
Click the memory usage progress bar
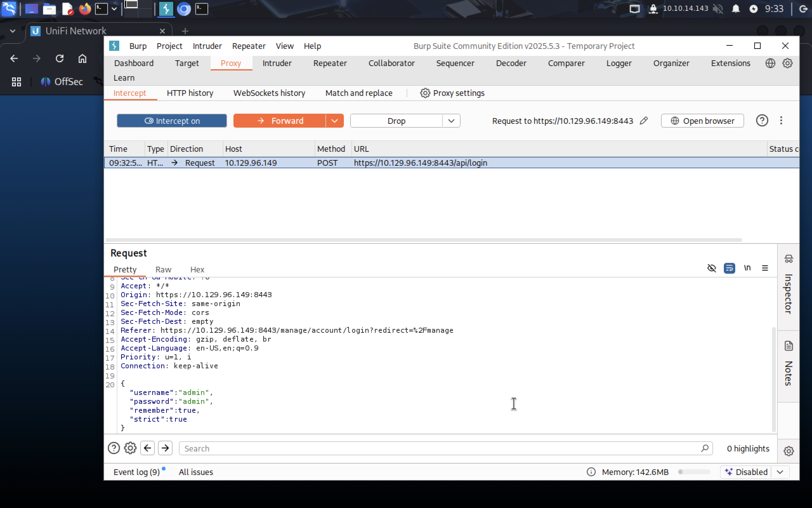click(x=694, y=472)
